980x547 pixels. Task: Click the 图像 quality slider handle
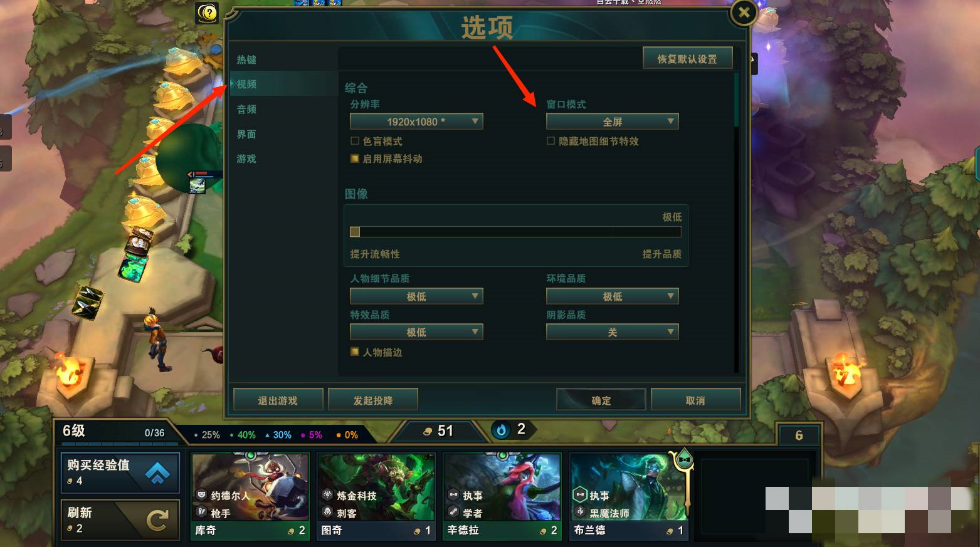[x=355, y=232]
